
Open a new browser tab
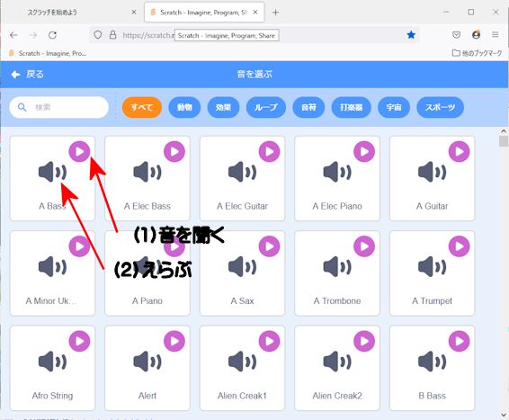275,13
